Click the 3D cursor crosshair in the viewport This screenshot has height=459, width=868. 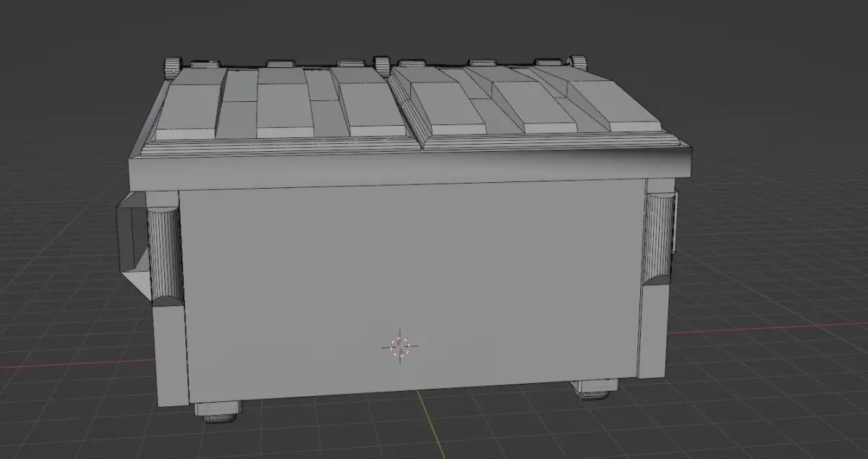tap(399, 347)
